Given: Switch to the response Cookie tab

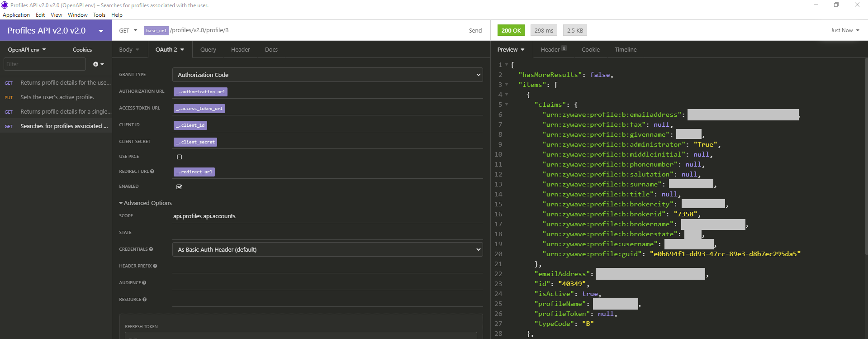Looking at the screenshot, I should coord(591,50).
